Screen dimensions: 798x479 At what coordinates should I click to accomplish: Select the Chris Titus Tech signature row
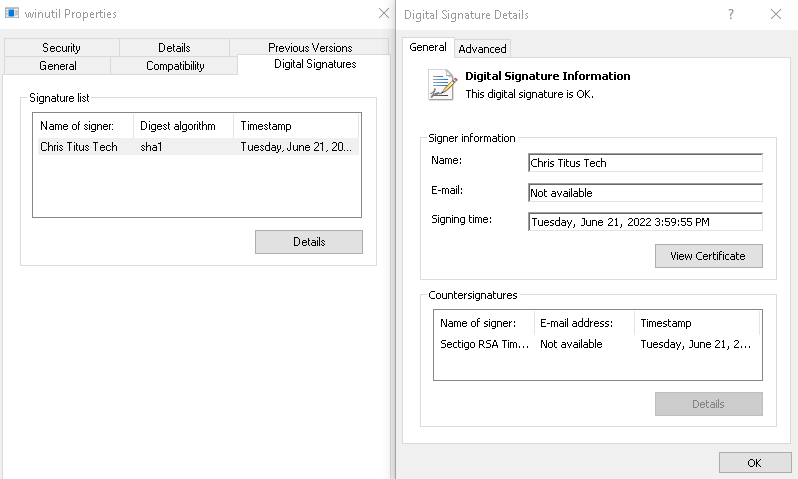pyautogui.click(x=196, y=147)
